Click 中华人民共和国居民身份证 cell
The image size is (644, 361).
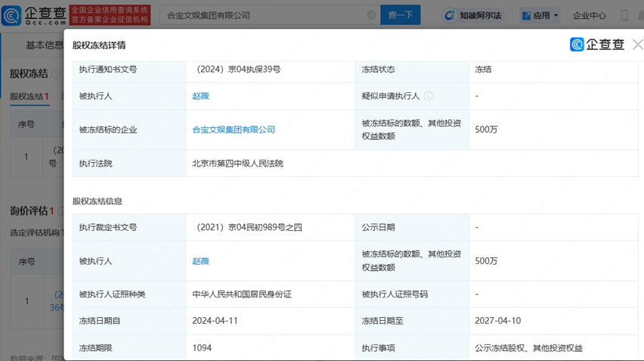[x=242, y=294]
